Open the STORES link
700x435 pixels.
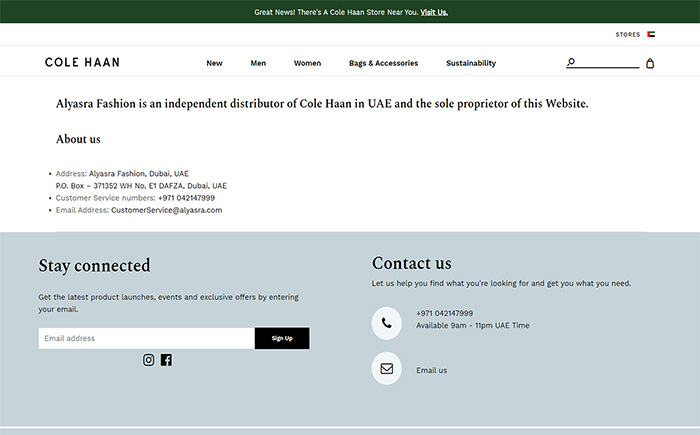pos(628,34)
